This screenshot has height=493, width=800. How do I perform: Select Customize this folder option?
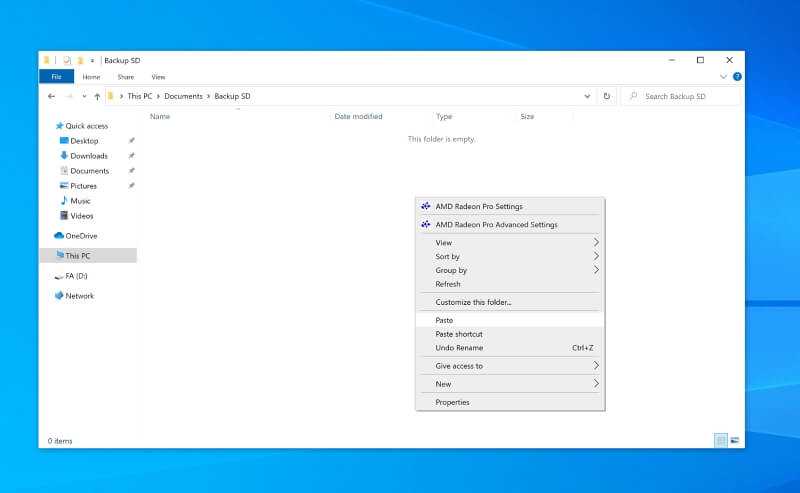pos(510,302)
